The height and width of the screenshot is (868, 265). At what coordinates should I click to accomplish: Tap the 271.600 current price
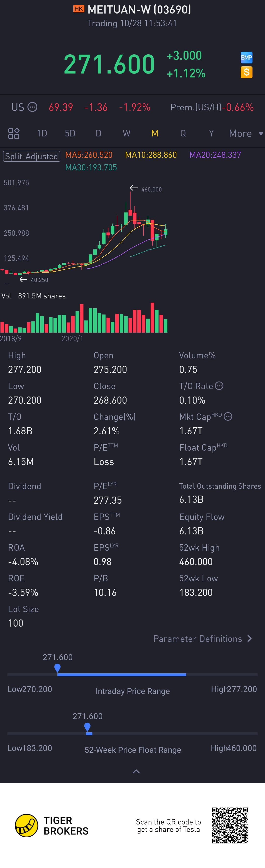[x=109, y=64]
